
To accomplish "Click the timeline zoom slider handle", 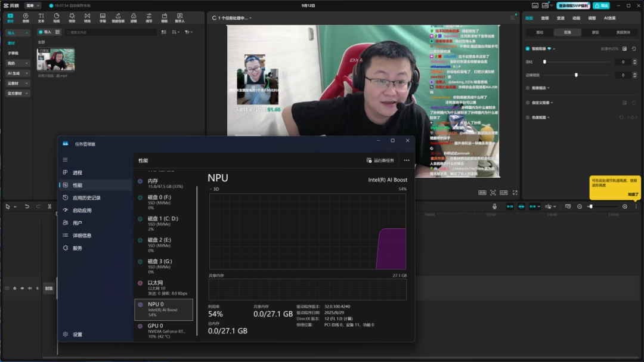I will point(590,206).
